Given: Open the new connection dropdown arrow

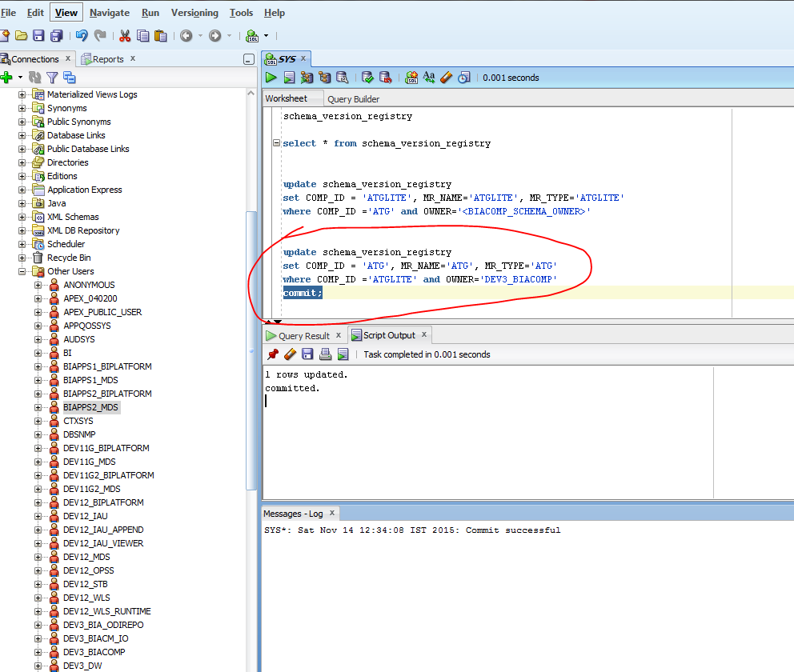Looking at the screenshot, I should tap(20, 78).
